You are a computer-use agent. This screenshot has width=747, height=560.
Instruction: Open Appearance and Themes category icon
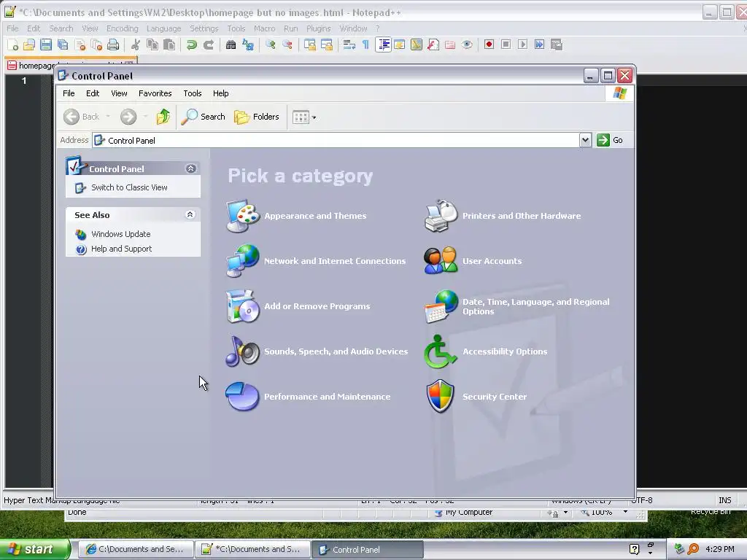point(242,216)
